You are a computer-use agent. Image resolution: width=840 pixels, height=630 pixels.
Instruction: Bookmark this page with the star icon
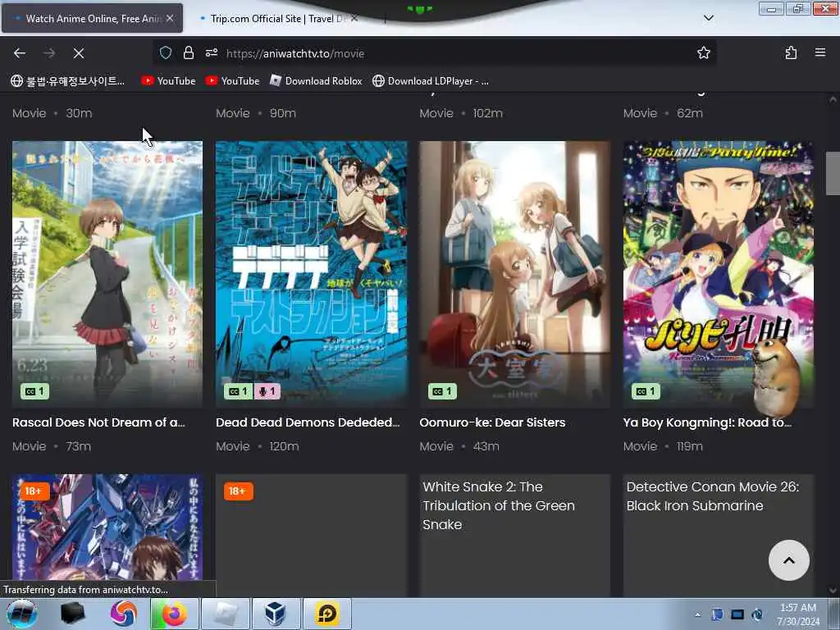click(703, 53)
